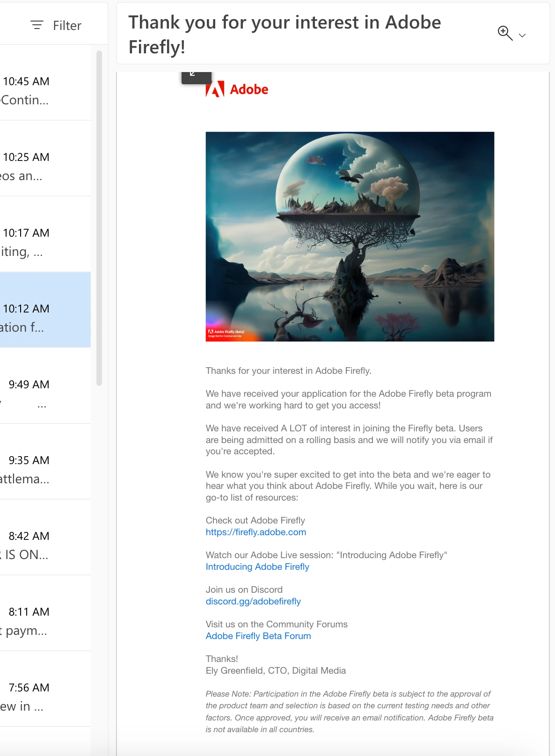Select the 8:42 AM message

[x=45, y=538]
